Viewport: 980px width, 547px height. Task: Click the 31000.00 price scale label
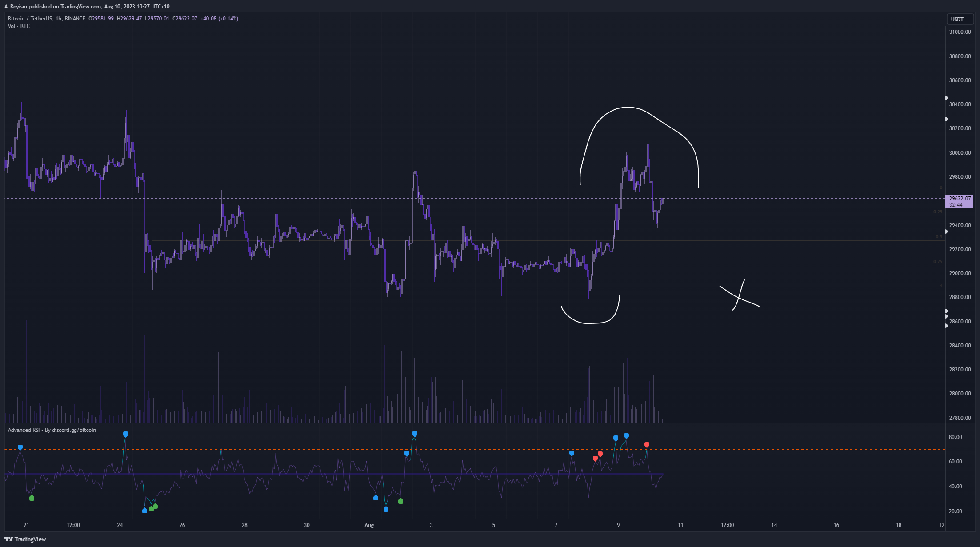[x=960, y=32]
